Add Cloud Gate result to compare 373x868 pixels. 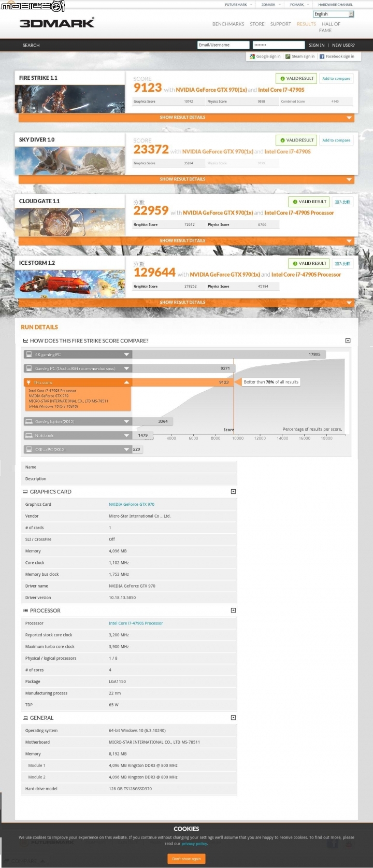point(342,202)
